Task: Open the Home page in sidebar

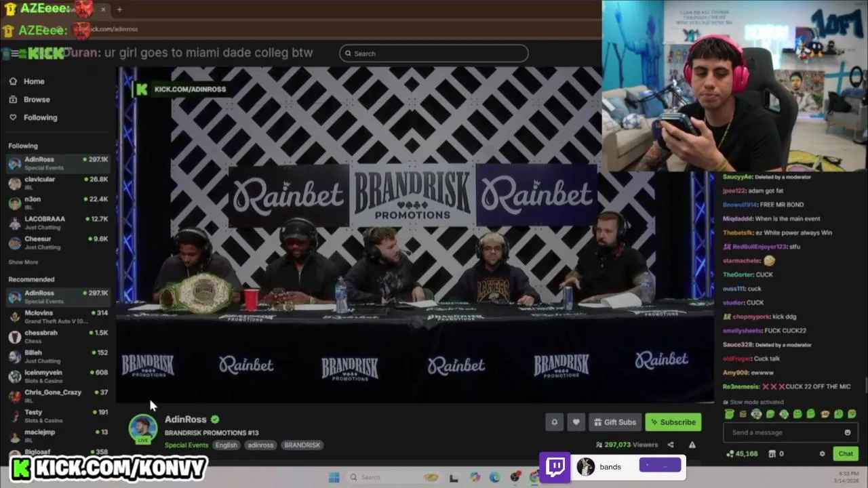Action: pos(27,81)
